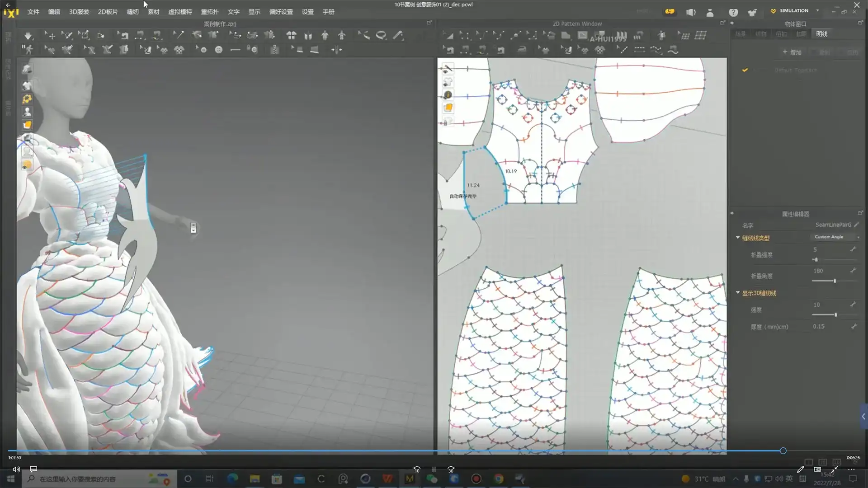The image size is (868, 488).
Task: Toggle the lock icon in 2D window sidebar
Action: pos(446,122)
